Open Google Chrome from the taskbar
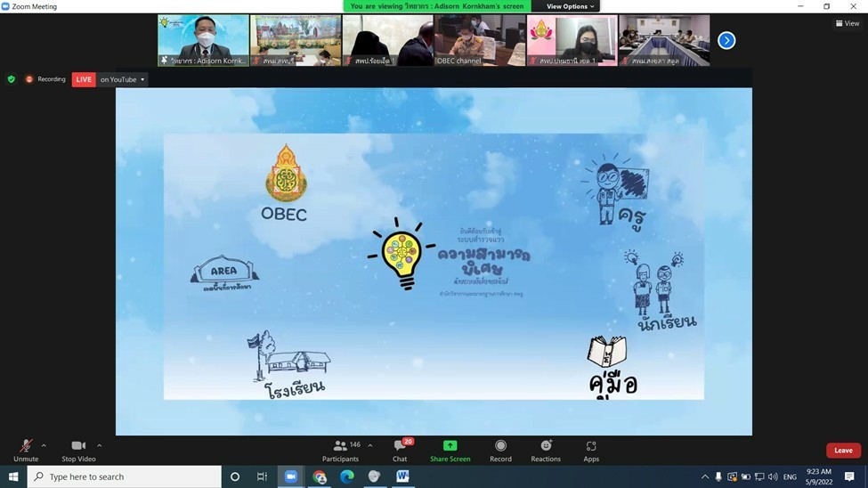 point(320,476)
